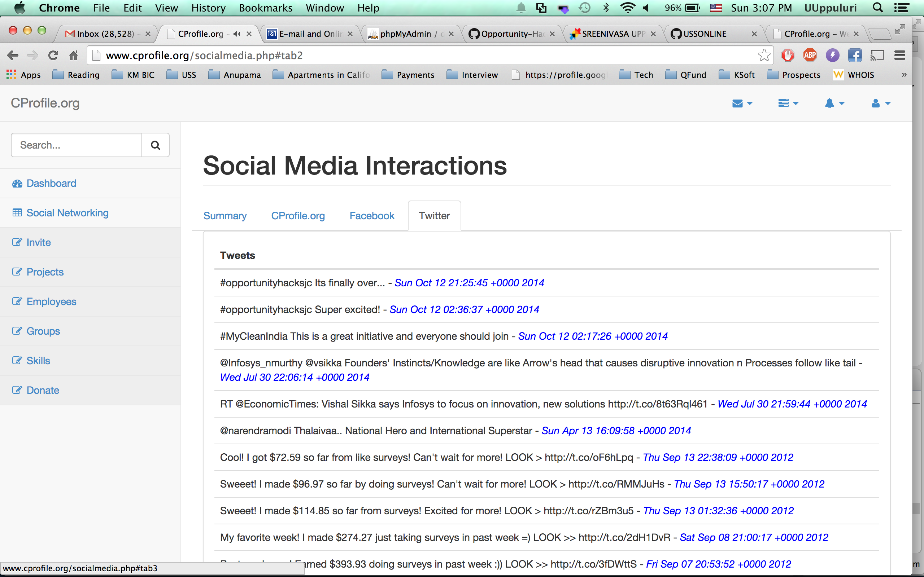This screenshot has width=924, height=577.
Task: Open the bell alerts dropdown
Action: (834, 103)
